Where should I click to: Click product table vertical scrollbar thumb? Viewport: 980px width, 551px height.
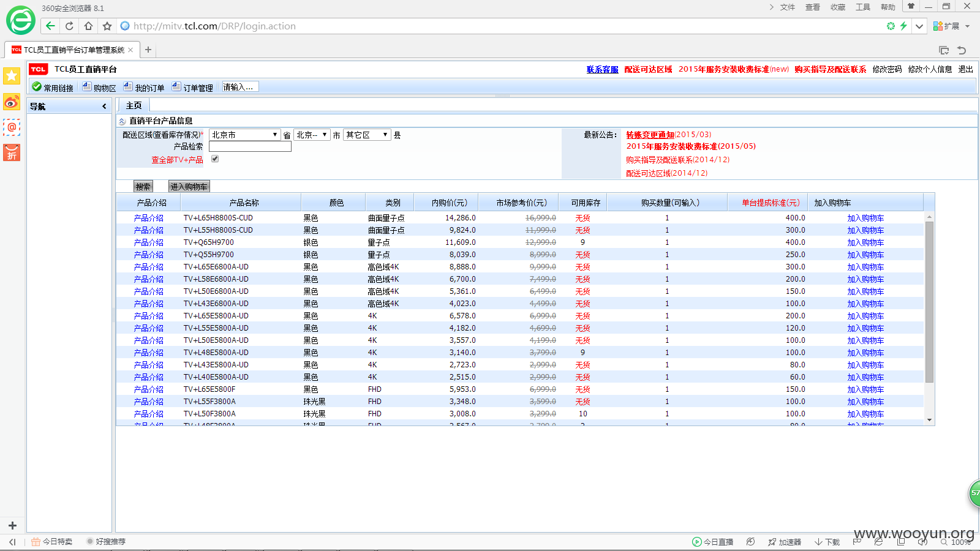tap(929, 302)
